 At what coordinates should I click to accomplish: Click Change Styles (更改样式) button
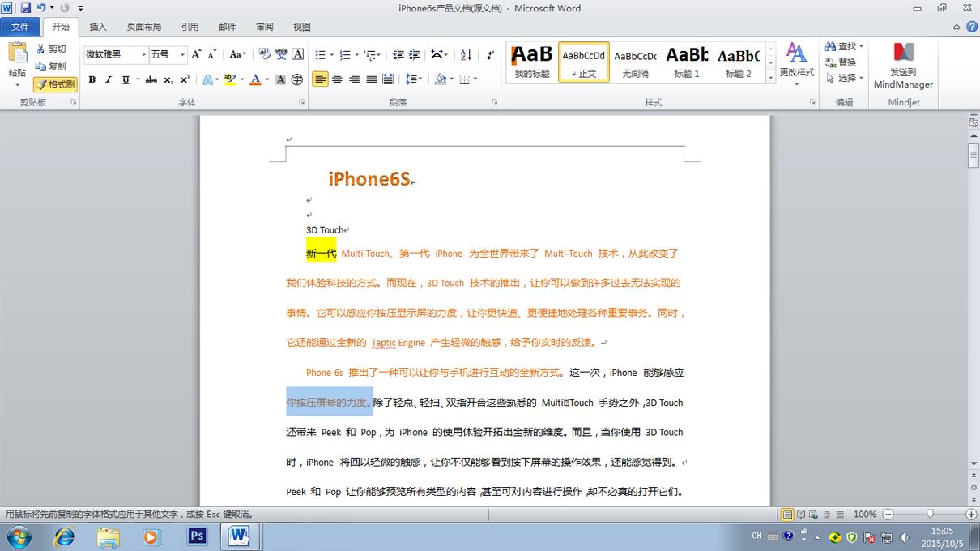pos(797,64)
